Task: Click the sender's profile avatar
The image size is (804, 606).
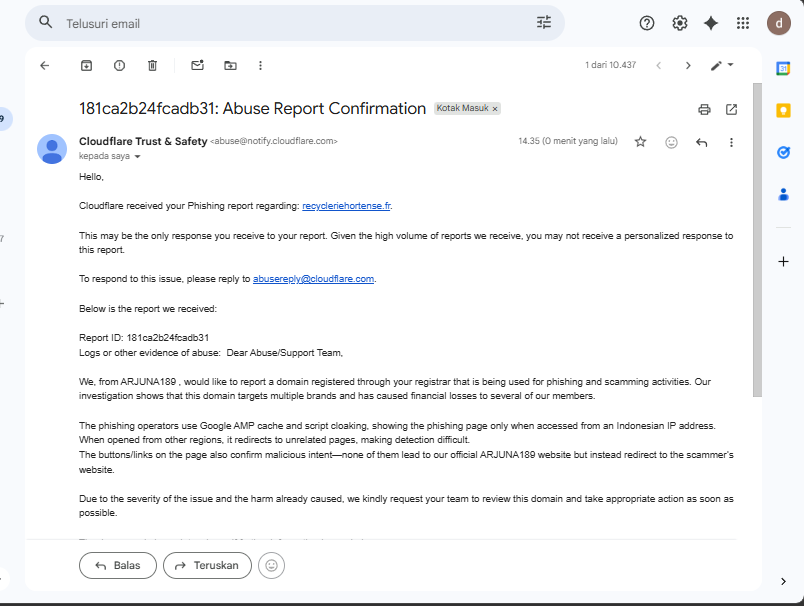Action: (52, 149)
